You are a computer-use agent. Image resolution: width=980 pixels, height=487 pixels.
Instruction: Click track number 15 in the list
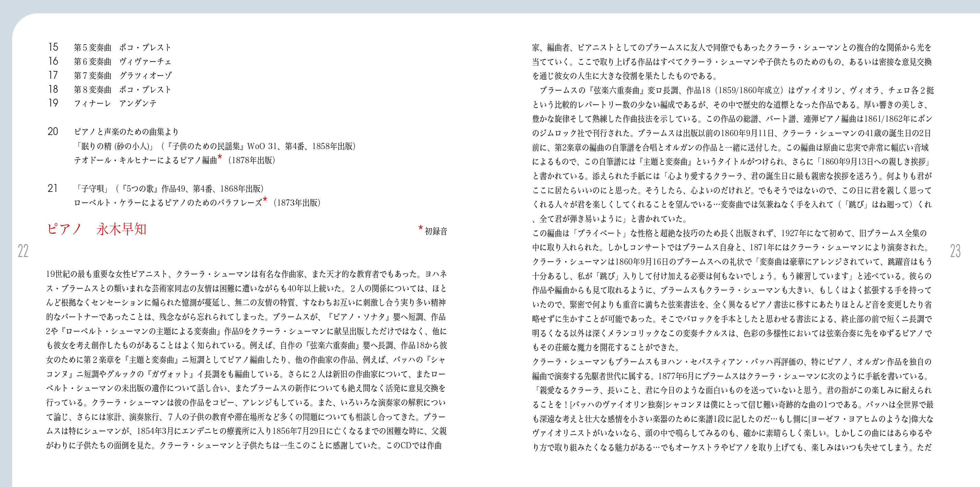[x=53, y=47]
